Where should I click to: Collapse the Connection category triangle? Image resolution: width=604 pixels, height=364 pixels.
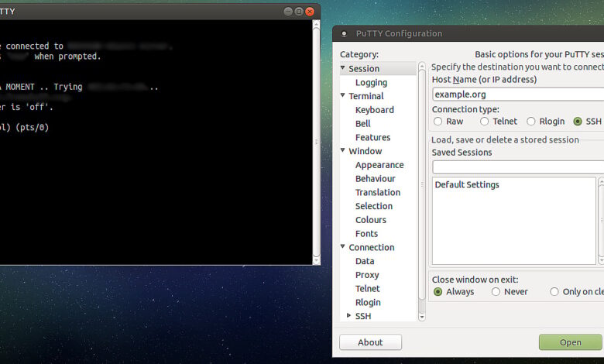click(342, 246)
